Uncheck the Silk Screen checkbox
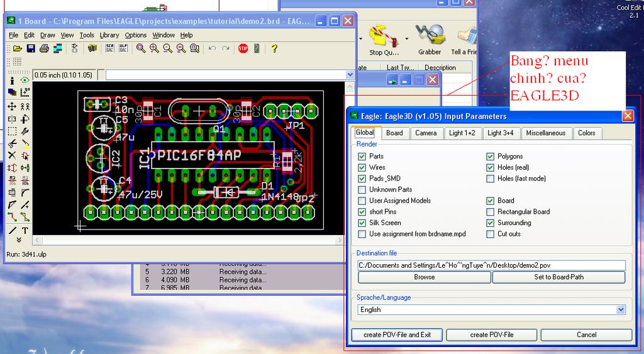 pos(362,223)
